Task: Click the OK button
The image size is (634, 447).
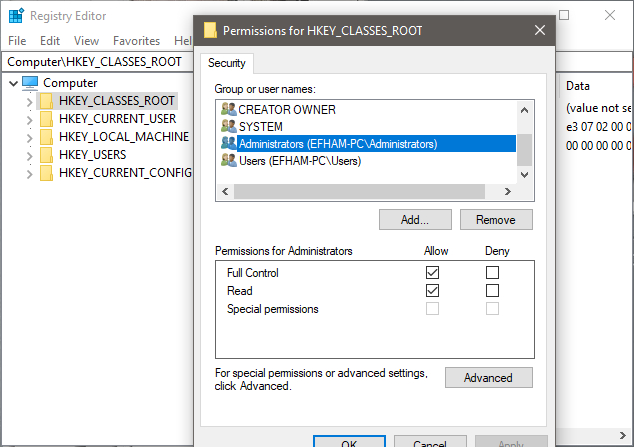Action: 349,441
